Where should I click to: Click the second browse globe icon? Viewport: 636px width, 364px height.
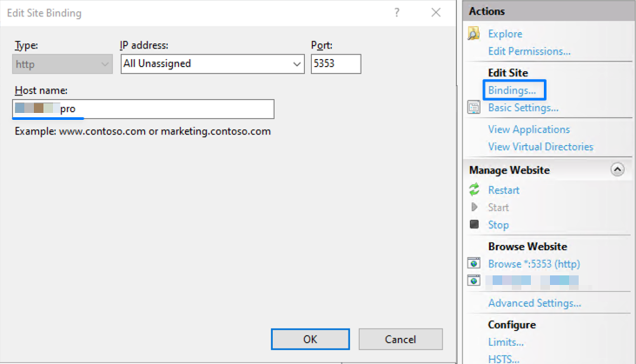tap(474, 281)
